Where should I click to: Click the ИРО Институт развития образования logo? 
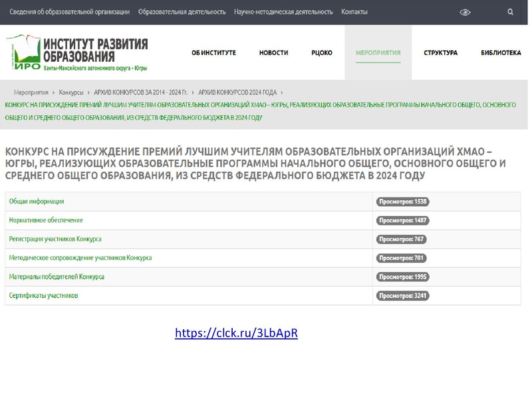point(80,51)
